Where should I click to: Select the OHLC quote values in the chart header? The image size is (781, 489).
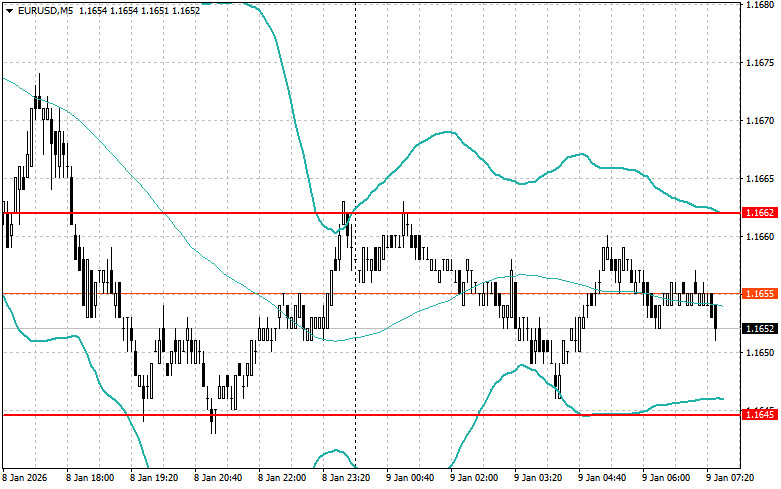(139, 10)
